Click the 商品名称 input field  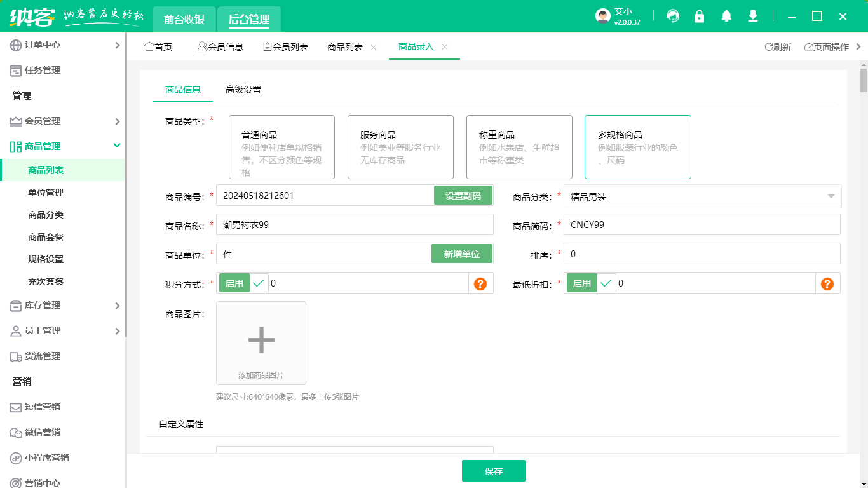(x=355, y=224)
